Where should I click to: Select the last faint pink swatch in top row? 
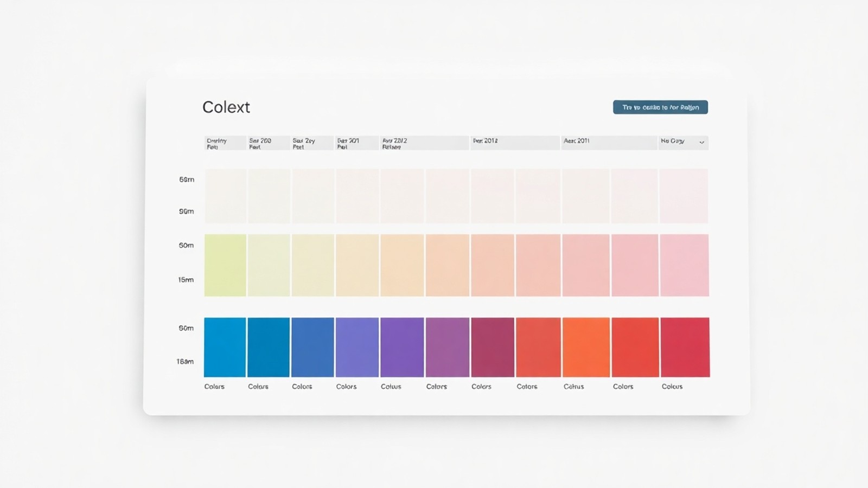click(x=684, y=196)
